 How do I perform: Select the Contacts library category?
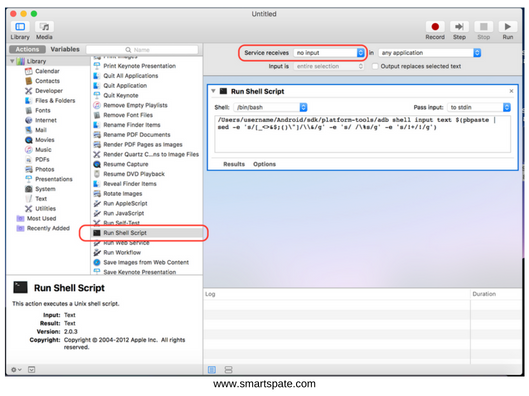[47, 81]
